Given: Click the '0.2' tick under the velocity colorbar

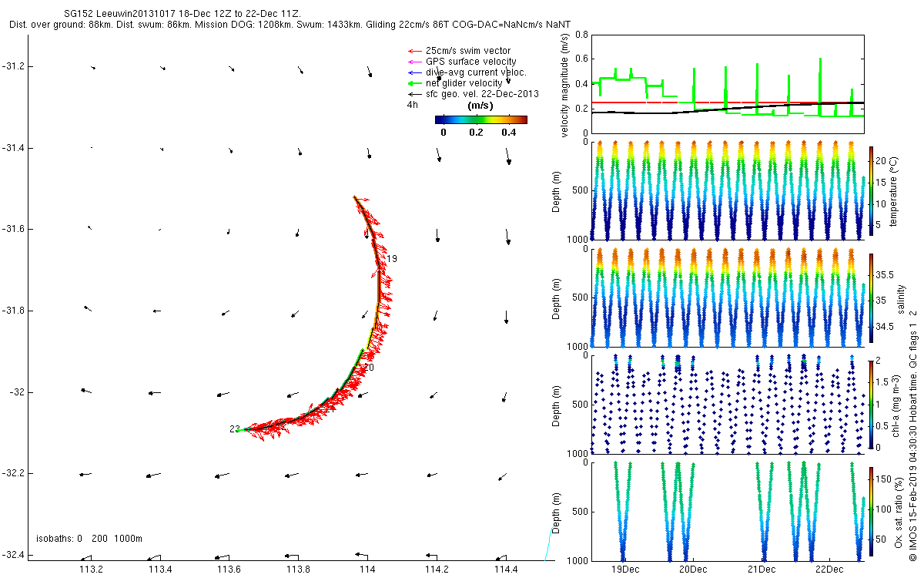Looking at the screenshot, I should 476,132.
